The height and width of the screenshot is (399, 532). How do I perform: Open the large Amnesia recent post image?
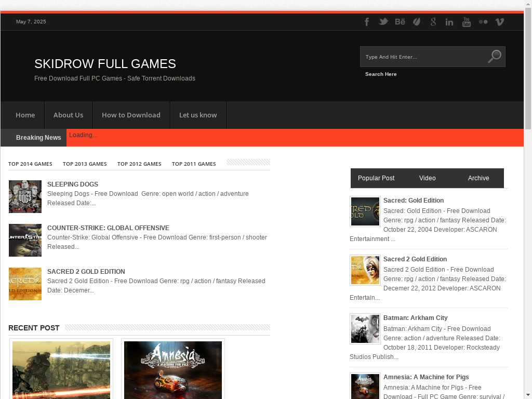tap(173, 370)
